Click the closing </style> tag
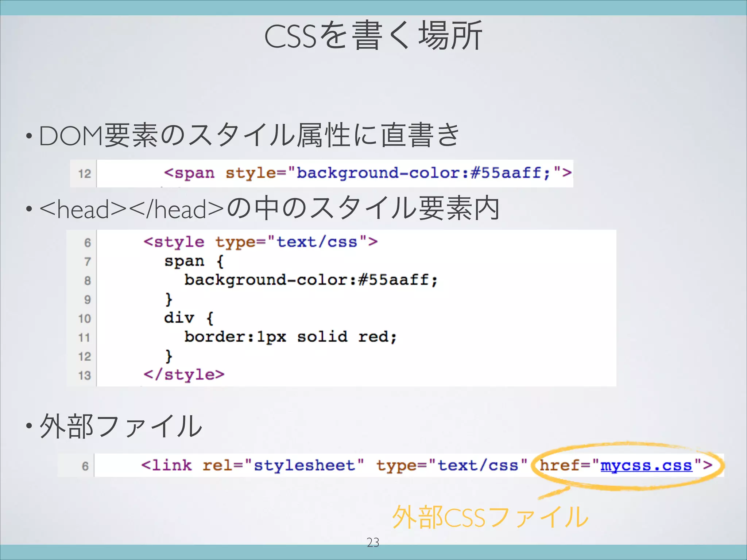Image resolution: width=747 pixels, height=560 pixels. point(184,375)
